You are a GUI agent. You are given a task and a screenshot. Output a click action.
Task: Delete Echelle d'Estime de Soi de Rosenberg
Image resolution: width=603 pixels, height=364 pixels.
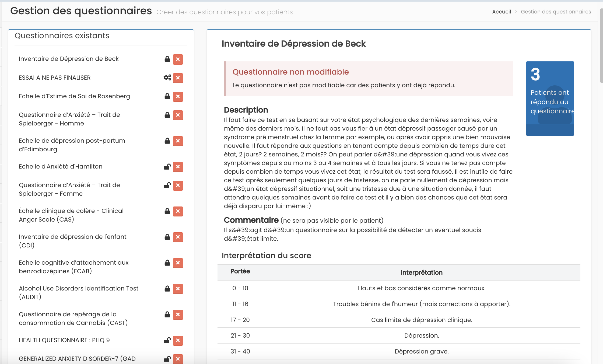178,96
